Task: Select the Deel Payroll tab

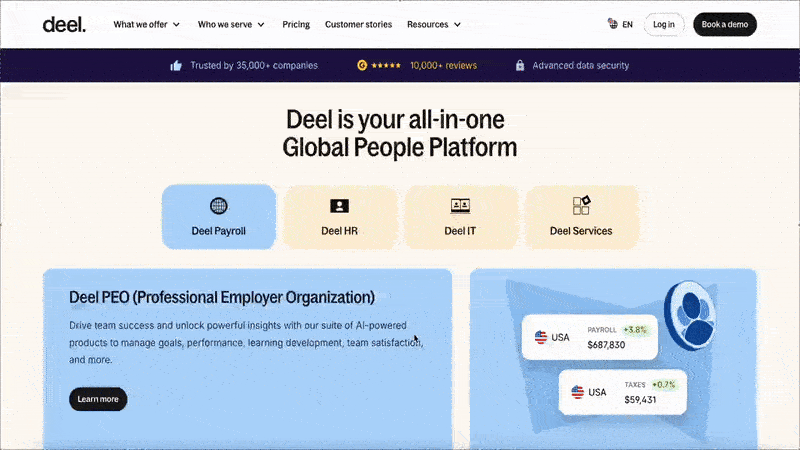Action: (x=219, y=217)
